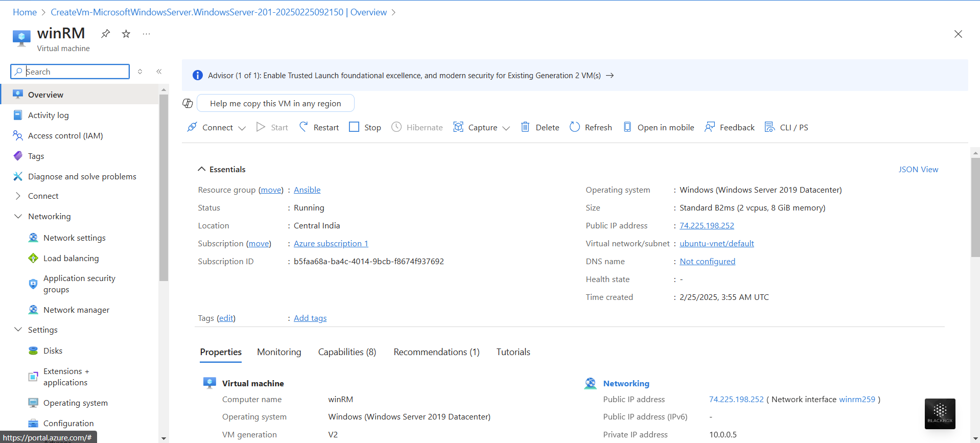Stop the virtual machine

(365, 127)
